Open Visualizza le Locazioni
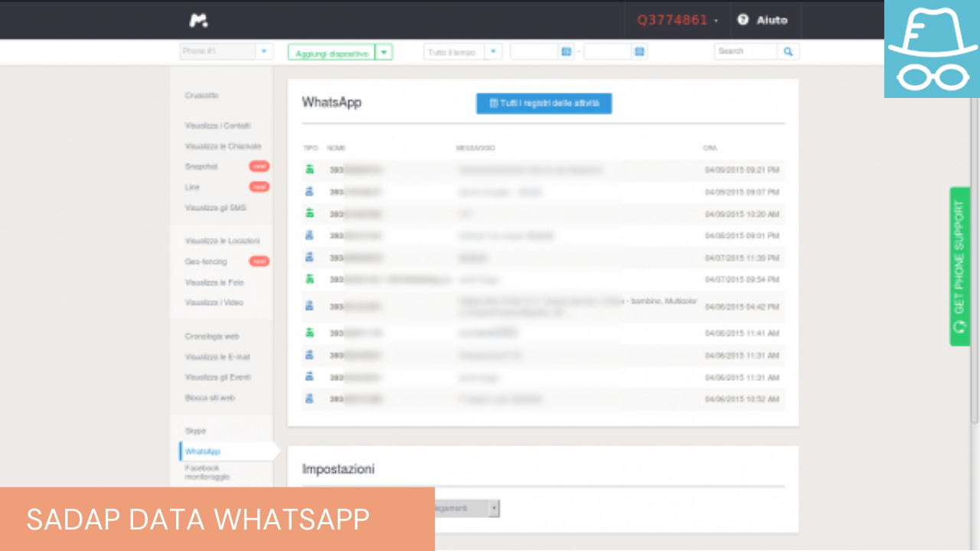Viewport: 980px width, 551px height. (222, 241)
